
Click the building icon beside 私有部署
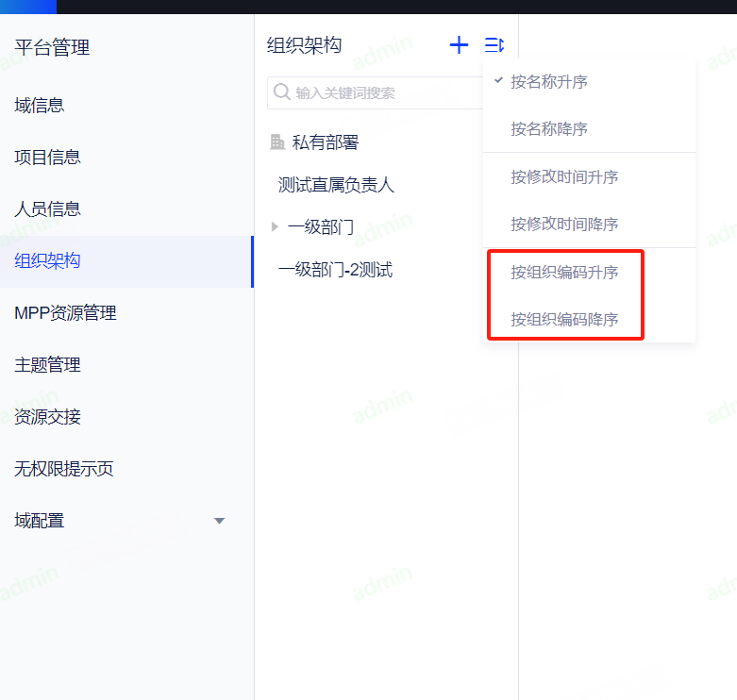coord(277,142)
